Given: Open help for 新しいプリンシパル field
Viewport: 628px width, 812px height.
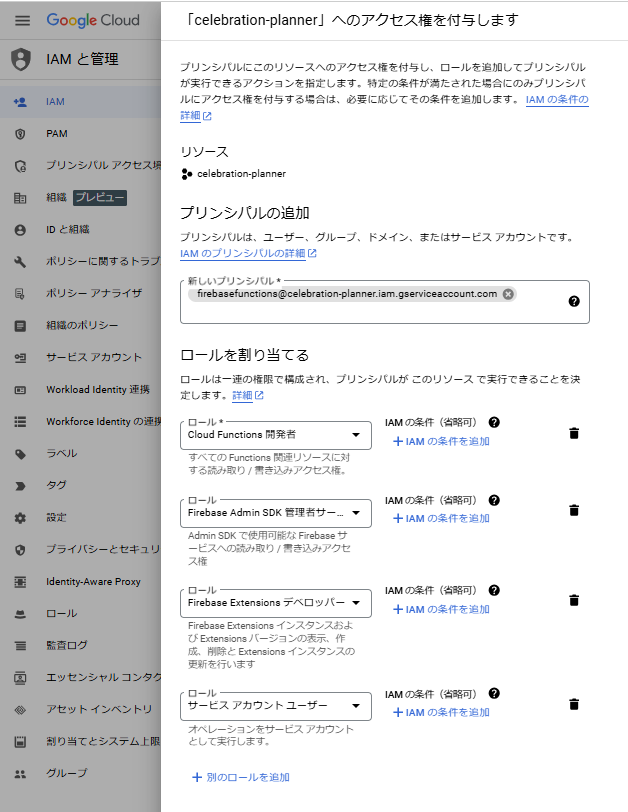Looking at the screenshot, I should coord(574,301).
